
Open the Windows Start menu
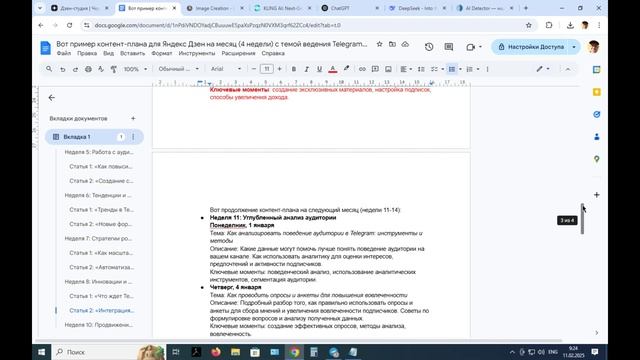(x=42, y=352)
